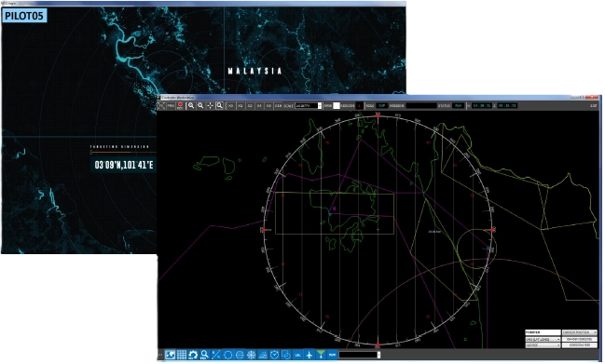Click the EXIT button in top toolbar

pos(593,105)
